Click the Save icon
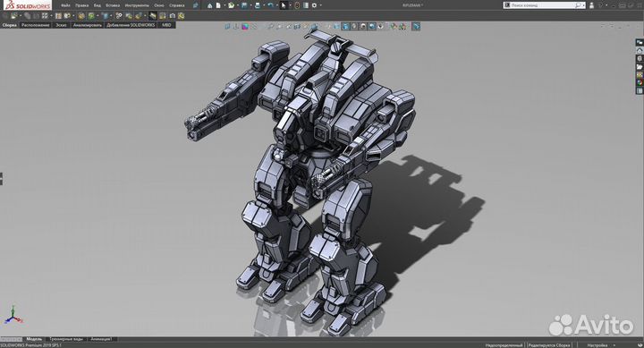The width and height of the screenshot is (644, 348). click(x=244, y=5)
